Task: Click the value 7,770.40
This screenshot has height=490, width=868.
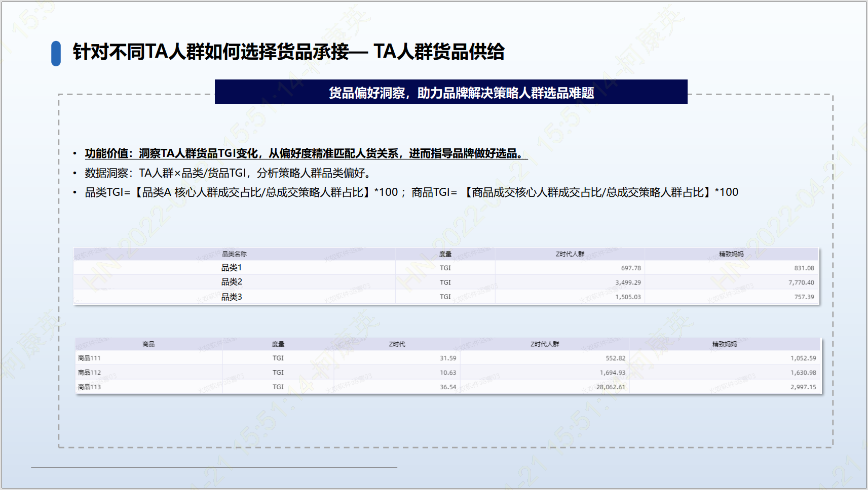Action: [801, 282]
